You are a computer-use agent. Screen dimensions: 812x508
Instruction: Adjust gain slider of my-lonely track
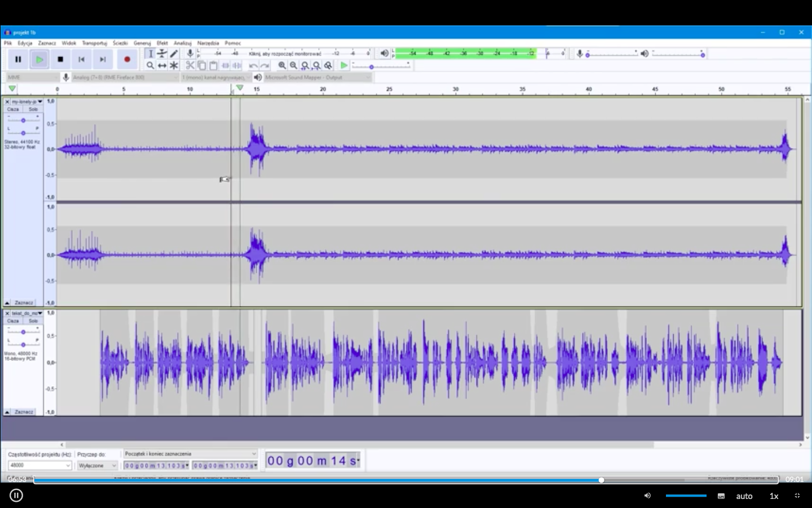tap(23, 120)
